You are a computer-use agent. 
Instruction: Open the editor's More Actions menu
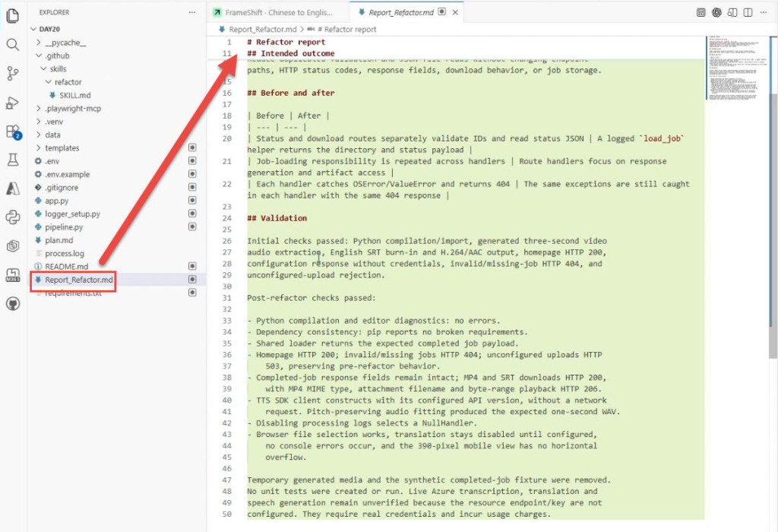(x=763, y=12)
